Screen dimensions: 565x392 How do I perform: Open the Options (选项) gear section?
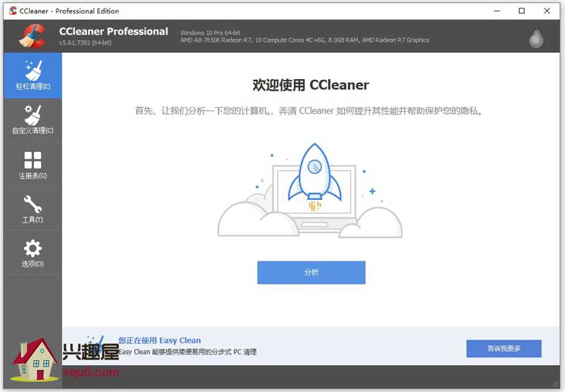[32, 254]
